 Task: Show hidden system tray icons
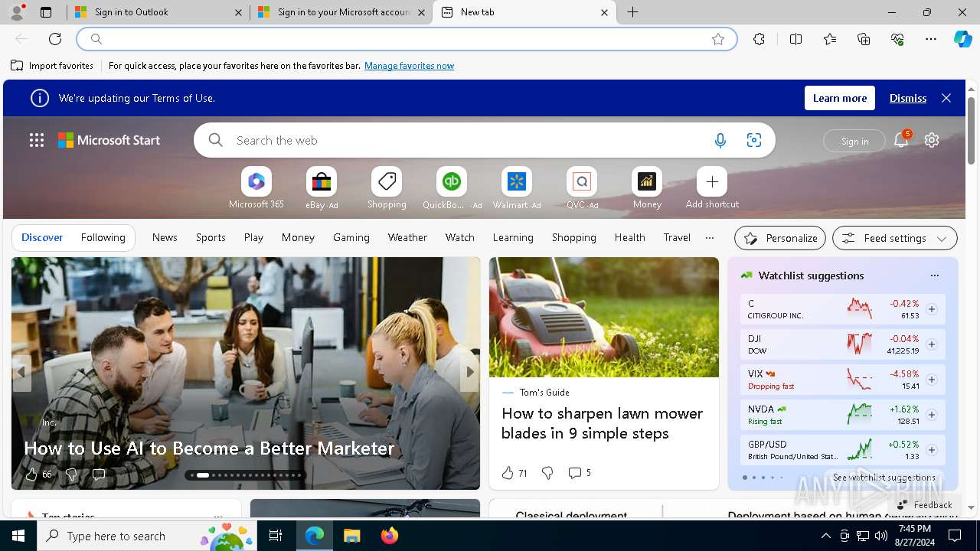tap(825, 536)
